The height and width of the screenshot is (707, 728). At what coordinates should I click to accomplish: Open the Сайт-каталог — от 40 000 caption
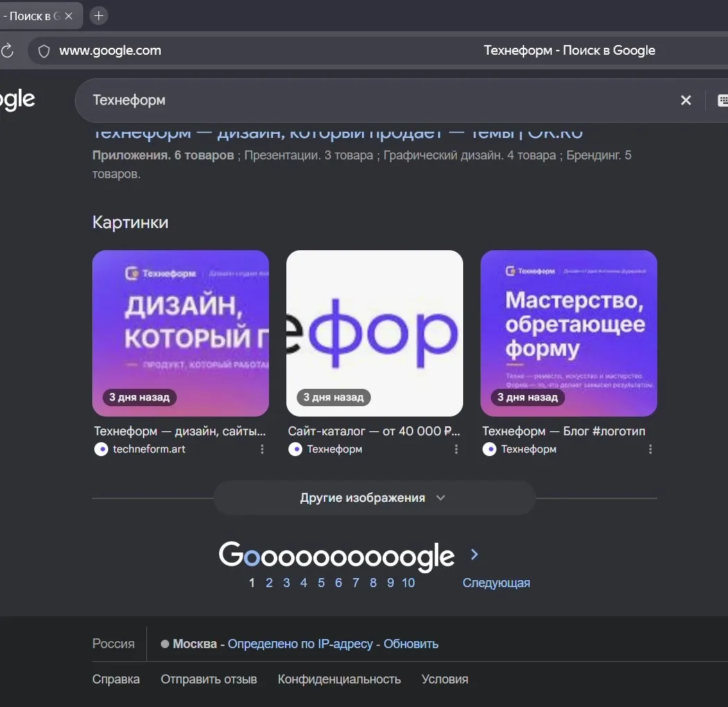[x=374, y=431]
